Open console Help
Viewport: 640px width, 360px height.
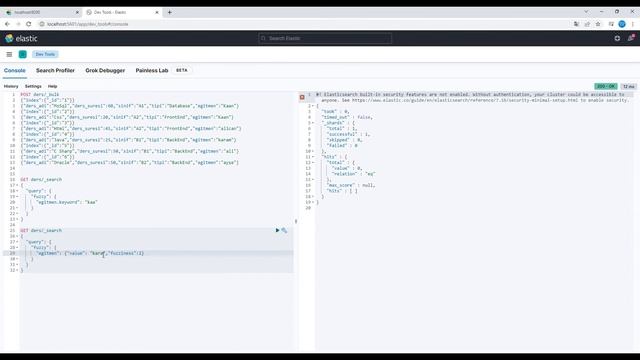point(53,87)
